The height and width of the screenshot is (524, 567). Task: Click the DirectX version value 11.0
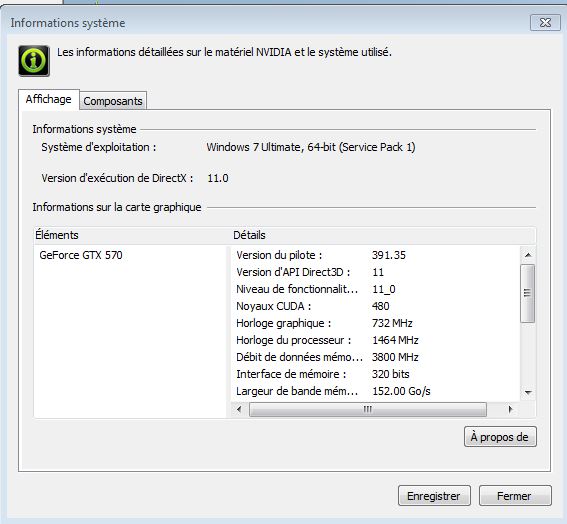218,178
